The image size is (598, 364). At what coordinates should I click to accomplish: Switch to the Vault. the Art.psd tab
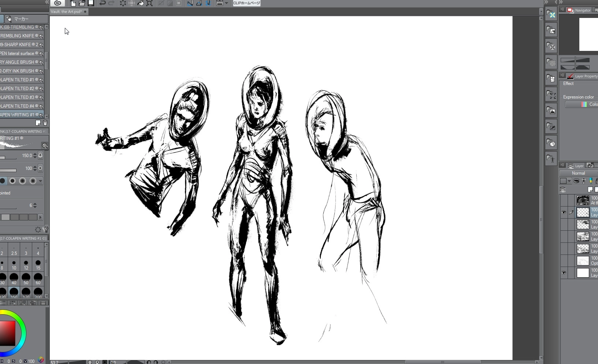tap(67, 12)
